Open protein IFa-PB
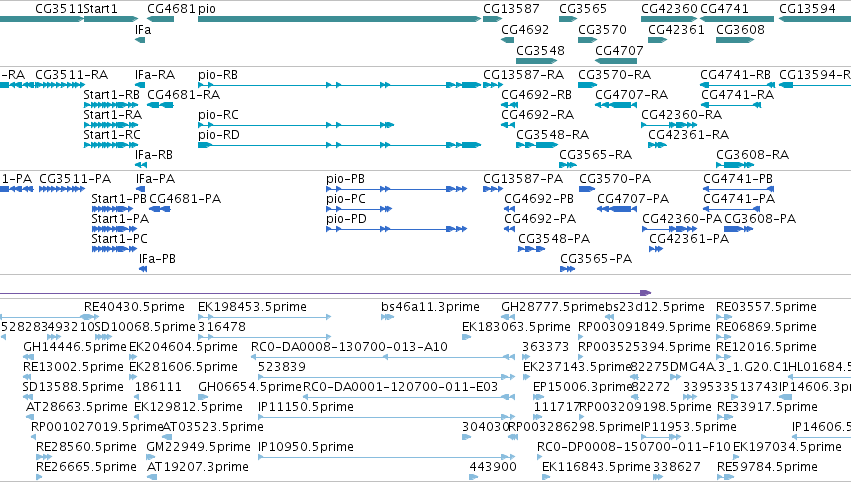851x482 pixels. pos(157,259)
